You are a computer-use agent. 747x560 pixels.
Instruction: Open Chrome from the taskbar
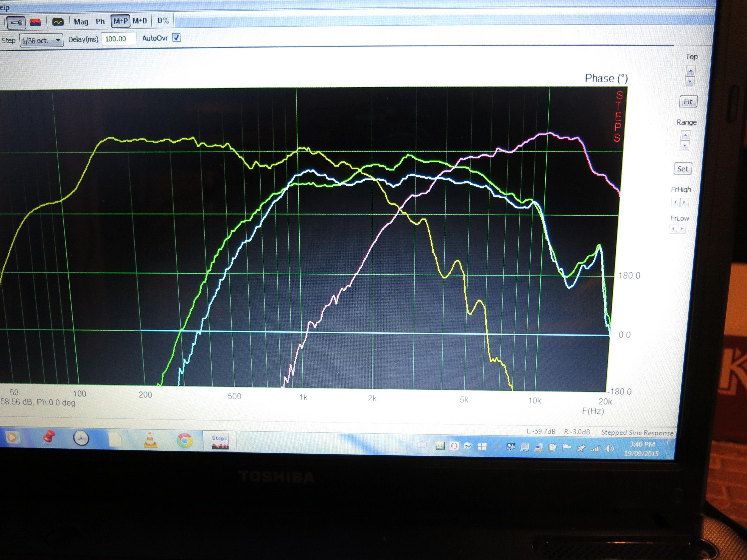pyautogui.click(x=185, y=441)
